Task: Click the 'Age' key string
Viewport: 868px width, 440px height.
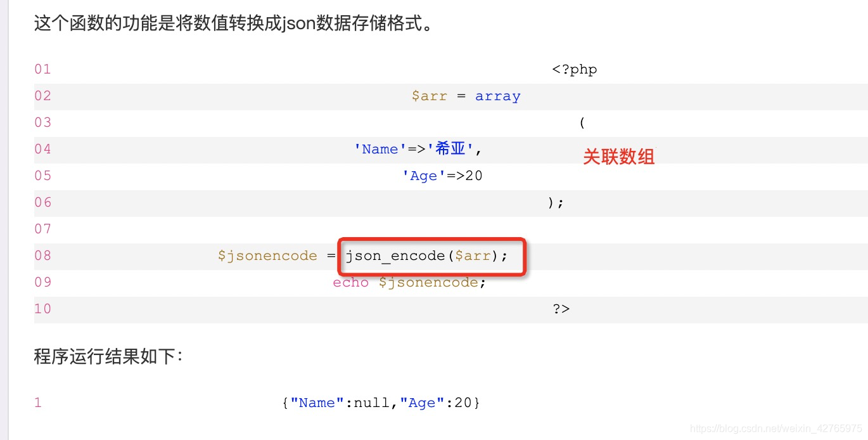Action: coord(424,176)
